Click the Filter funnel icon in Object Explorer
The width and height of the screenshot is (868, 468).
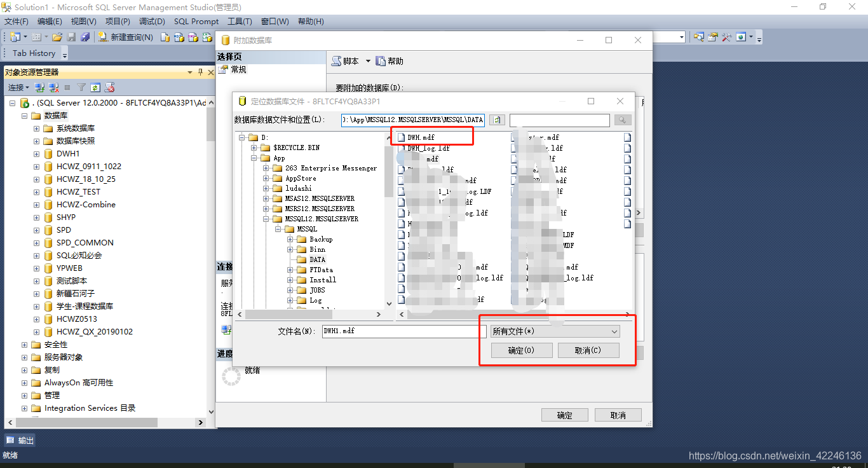(81, 87)
